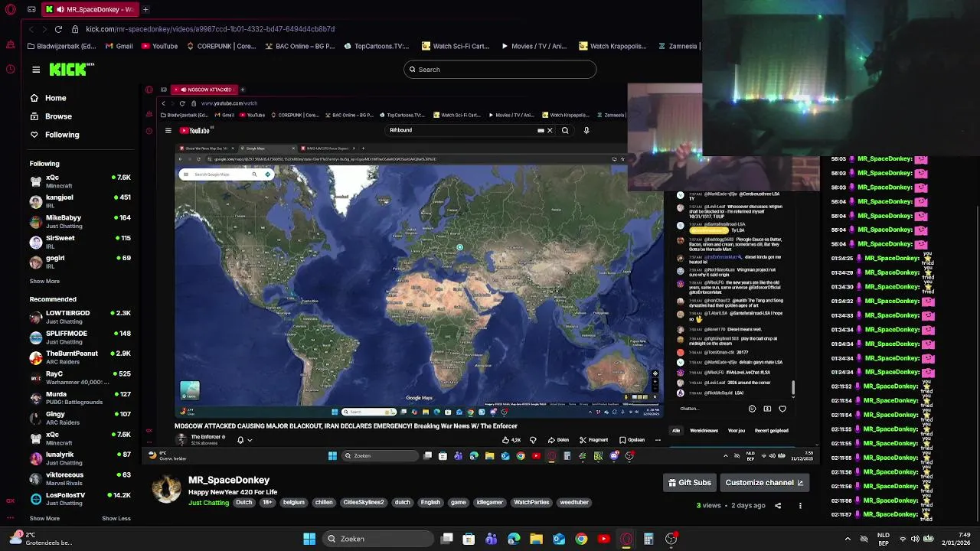Go to Kick homepage via the KICK logo
980x551 pixels.
coord(71,70)
